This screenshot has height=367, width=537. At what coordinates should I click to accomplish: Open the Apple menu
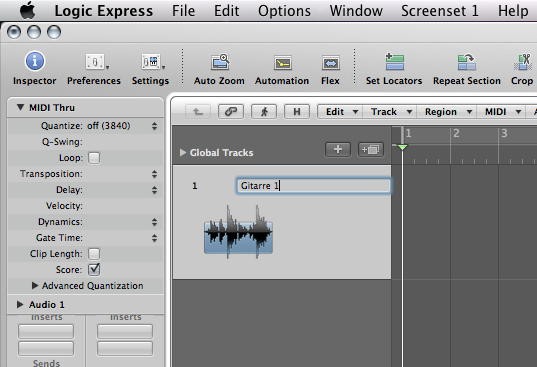(x=27, y=10)
